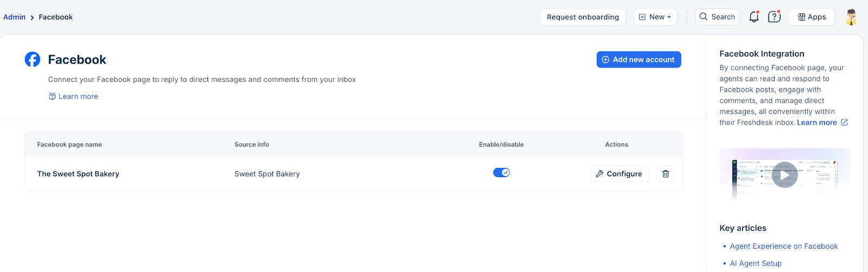Open Learn more link in Facebook Integration panel
This screenshot has height=272, width=868.
[x=817, y=122]
